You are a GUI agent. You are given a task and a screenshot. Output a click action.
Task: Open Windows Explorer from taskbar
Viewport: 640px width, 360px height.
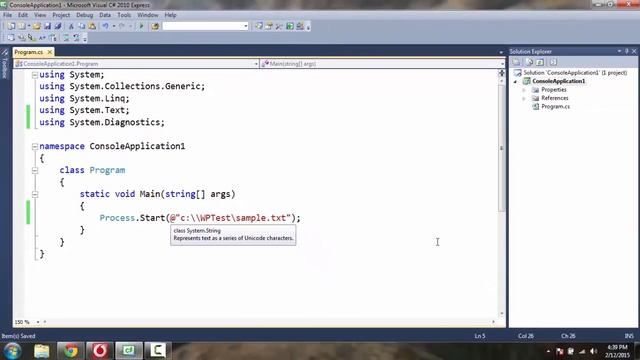(x=42, y=351)
